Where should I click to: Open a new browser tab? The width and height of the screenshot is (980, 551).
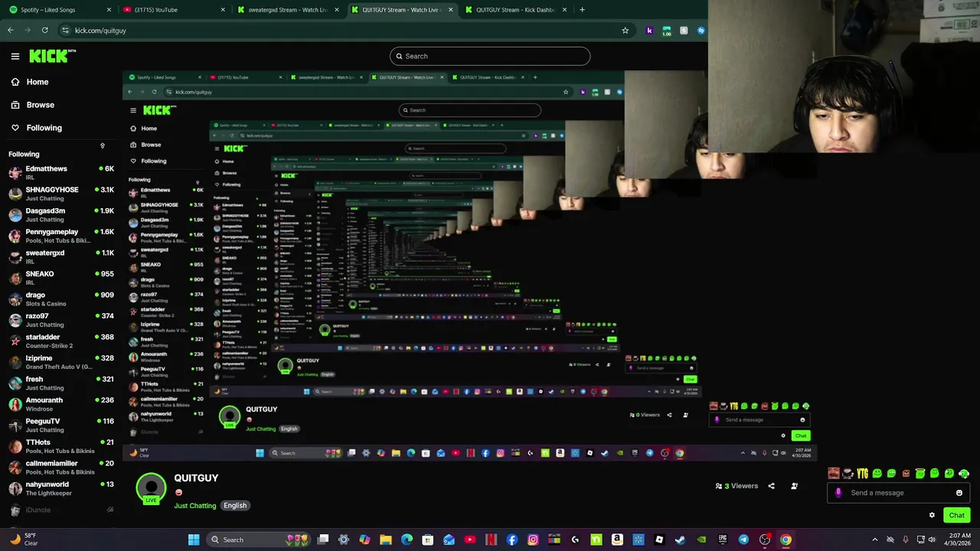tap(582, 10)
